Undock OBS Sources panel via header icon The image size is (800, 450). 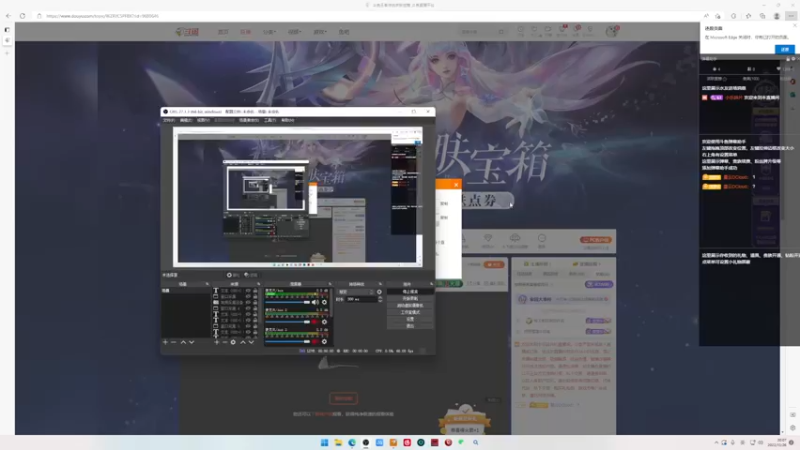[258, 284]
